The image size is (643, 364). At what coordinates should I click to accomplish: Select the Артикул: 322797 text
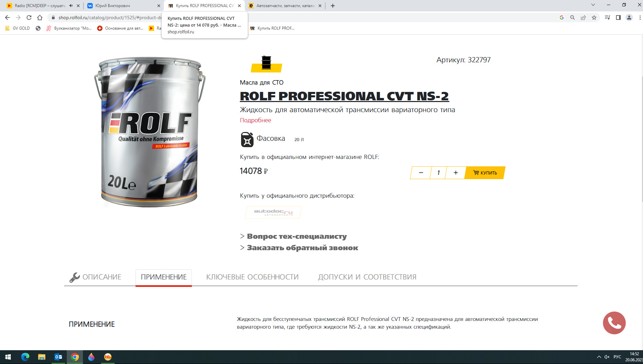pos(464,60)
